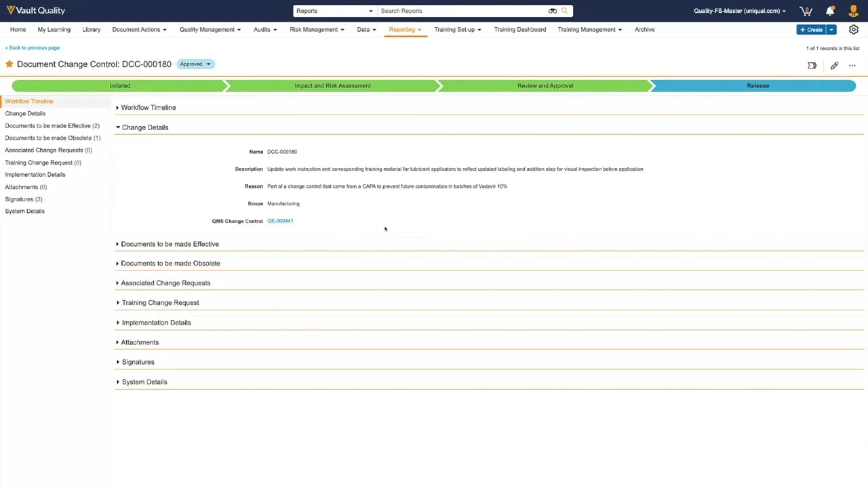Open the Quality Management menu

click(x=210, y=30)
